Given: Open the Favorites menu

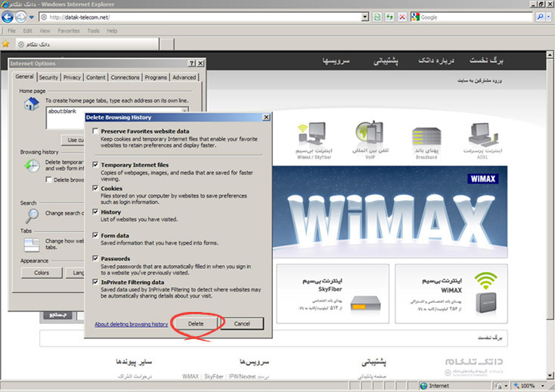Looking at the screenshot, I should coord(69,31).
